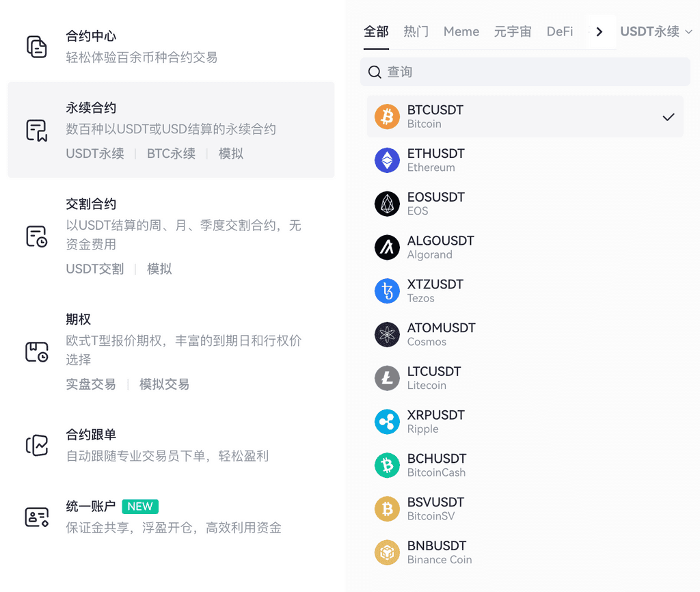
Task: Open BTC永续 link under 永续合约
Action: point(171,154)
